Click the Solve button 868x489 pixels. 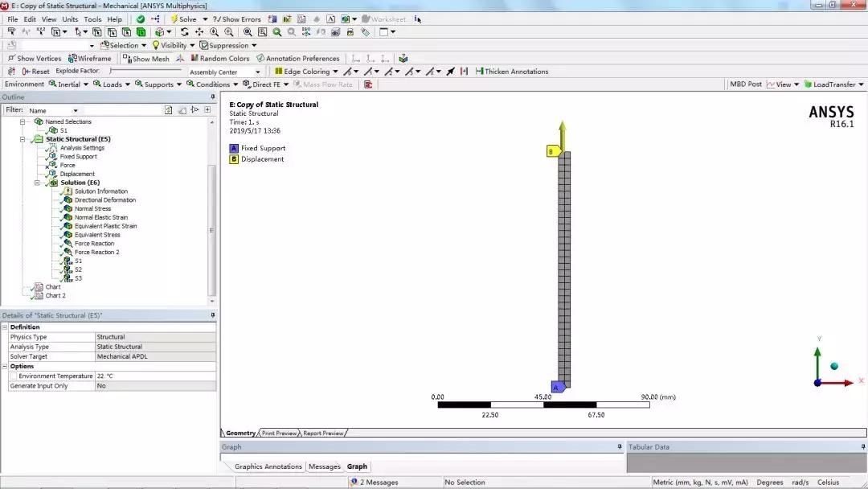(x=183, y=18)
